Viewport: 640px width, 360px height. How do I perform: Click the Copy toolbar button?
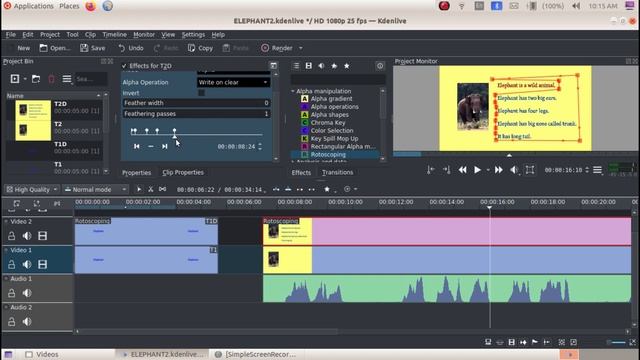[200, 48]
